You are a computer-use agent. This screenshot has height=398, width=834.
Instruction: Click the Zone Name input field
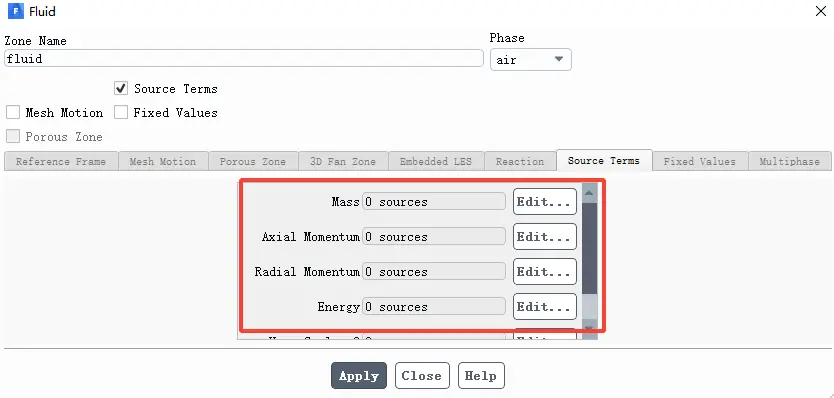(244, 59)
